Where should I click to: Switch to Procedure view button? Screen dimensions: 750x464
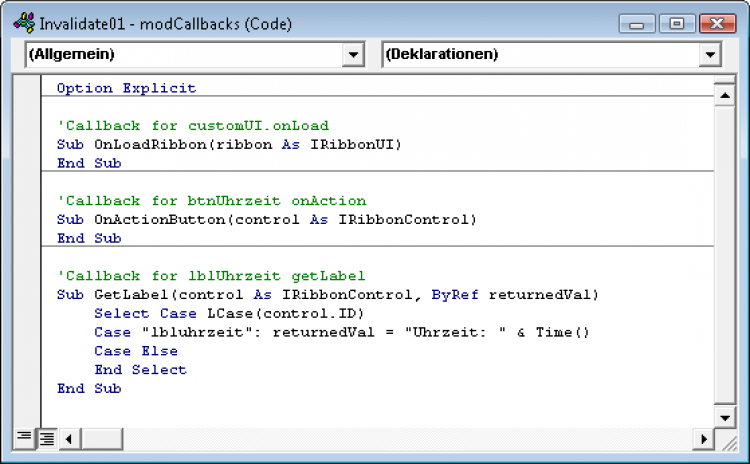point(24,437)
